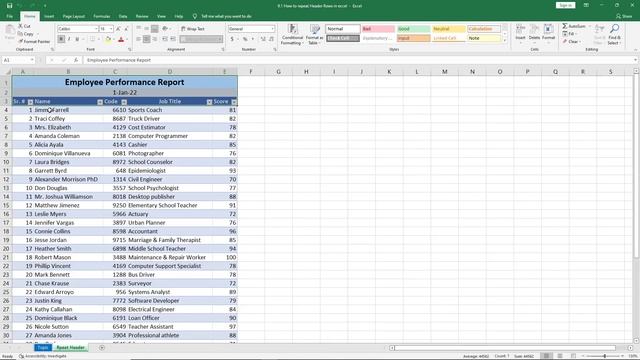Apply Percent Style to the cell
The width and height of the screenshot is (640, 360).
245,39
